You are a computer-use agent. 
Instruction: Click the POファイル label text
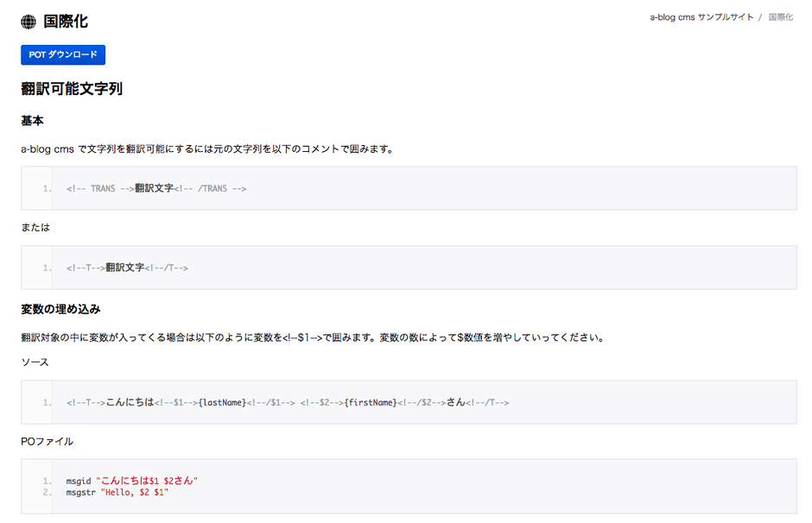(47, 441)
